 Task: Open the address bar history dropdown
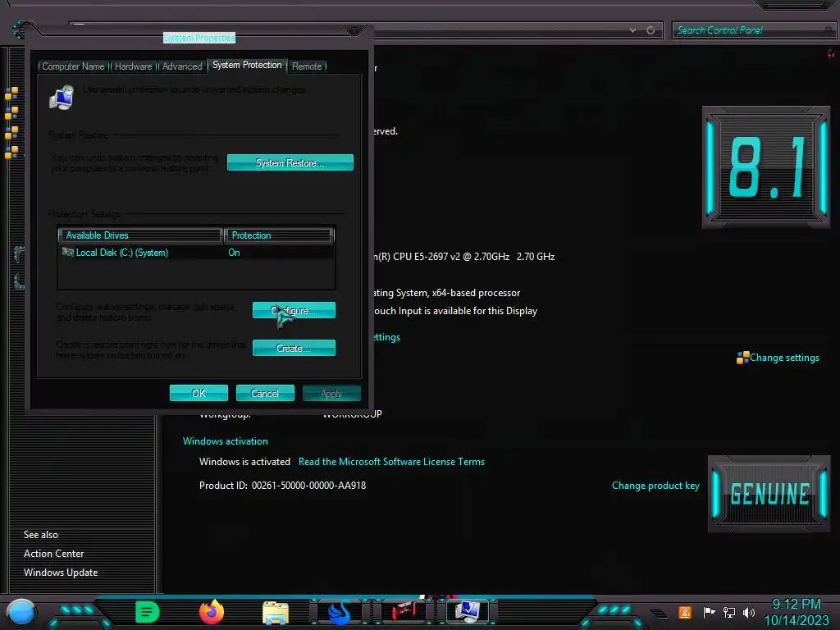tap(632, 30)
